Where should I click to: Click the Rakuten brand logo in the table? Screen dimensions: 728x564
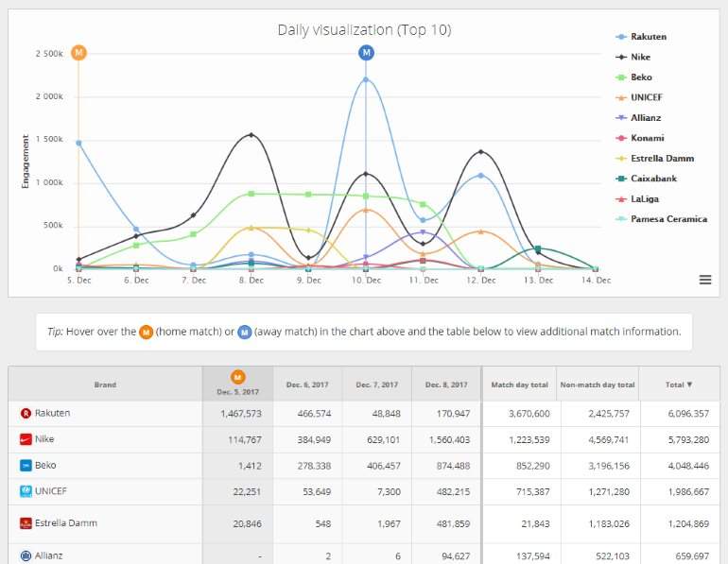tap(26, 413)
